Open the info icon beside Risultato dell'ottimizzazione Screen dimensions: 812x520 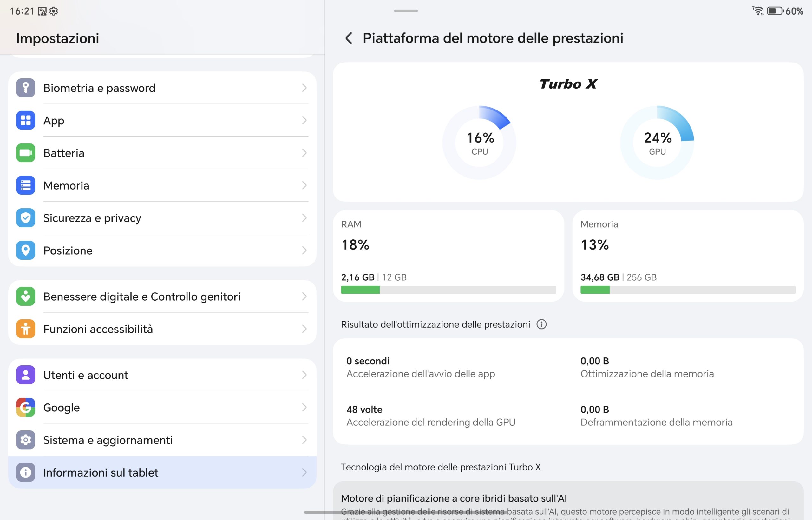coord(541,324)
